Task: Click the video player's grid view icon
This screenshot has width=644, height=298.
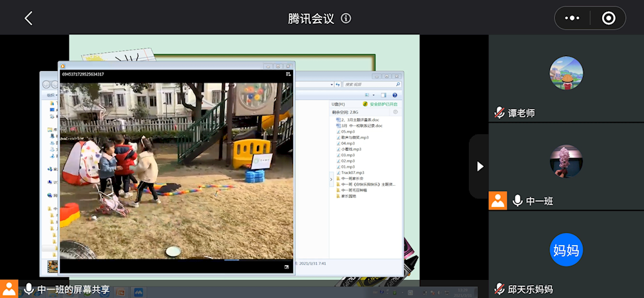Action: pyautogui.click(x=289, y=74)
